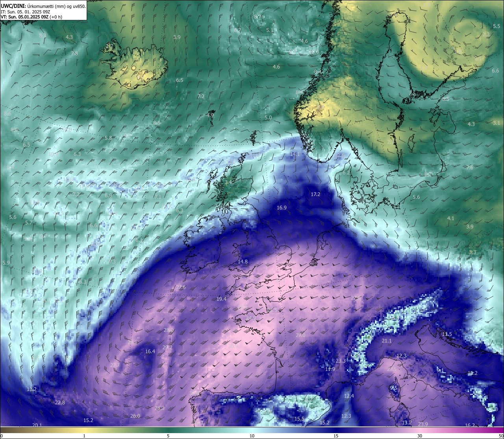Viewport: 504px width, 439px height.
Task: Click the 16.9 value on the map
Action: [x=282, y=207]
